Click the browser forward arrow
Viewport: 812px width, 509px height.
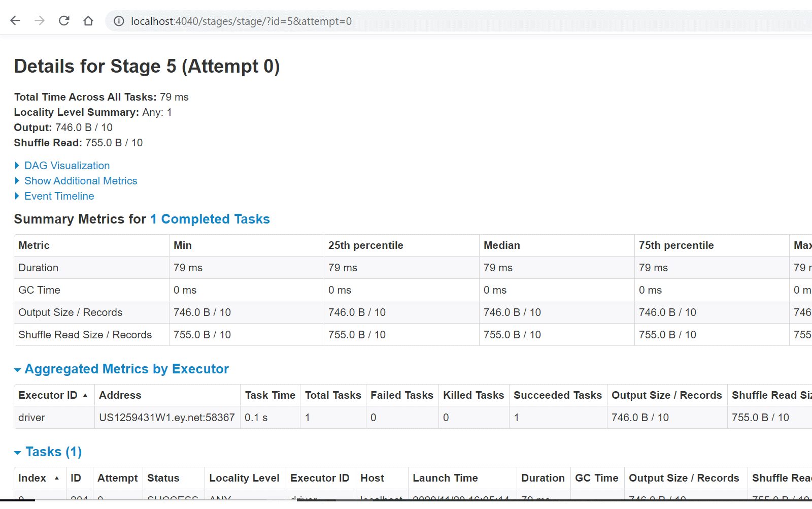click(x=40, y=21)
